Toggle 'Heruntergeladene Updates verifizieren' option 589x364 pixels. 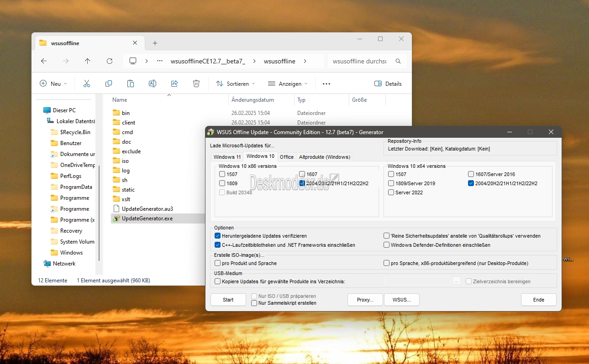pos(217,236)
